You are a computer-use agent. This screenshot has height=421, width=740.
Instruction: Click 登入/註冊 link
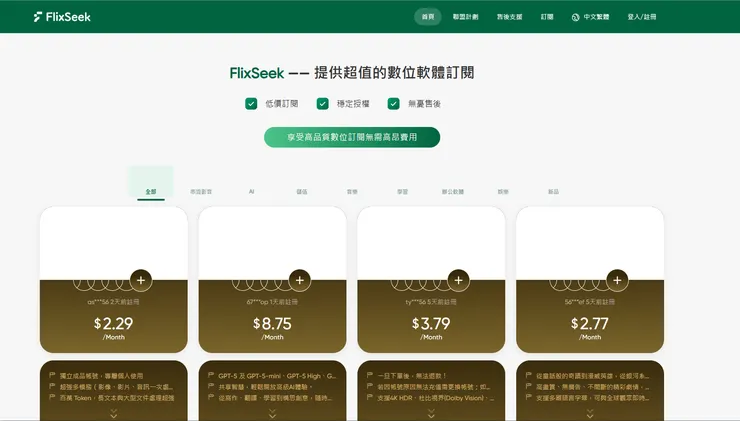[x=642, y=17]
